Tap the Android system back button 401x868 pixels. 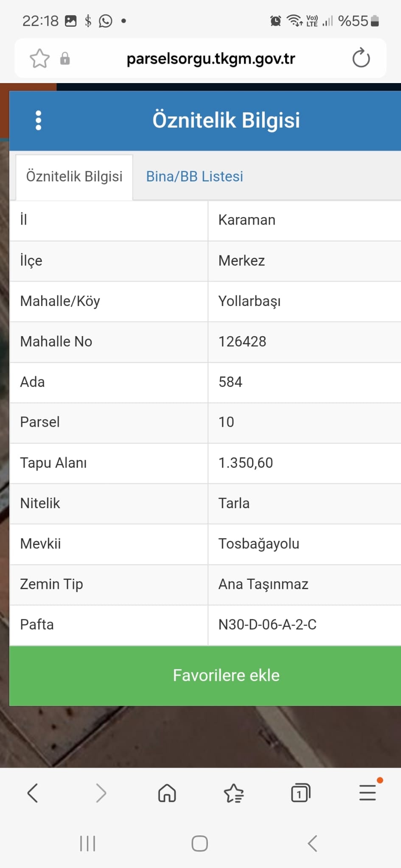pyautogui.click(x=312, y=843)
